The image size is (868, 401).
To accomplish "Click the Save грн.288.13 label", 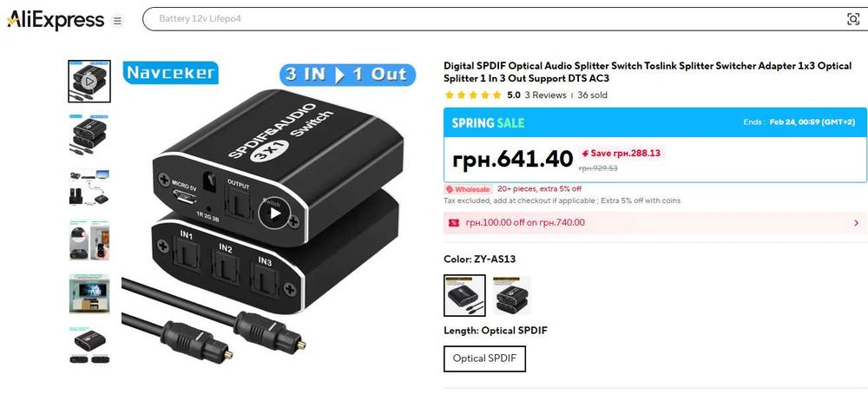I will [x=621, y=154].
